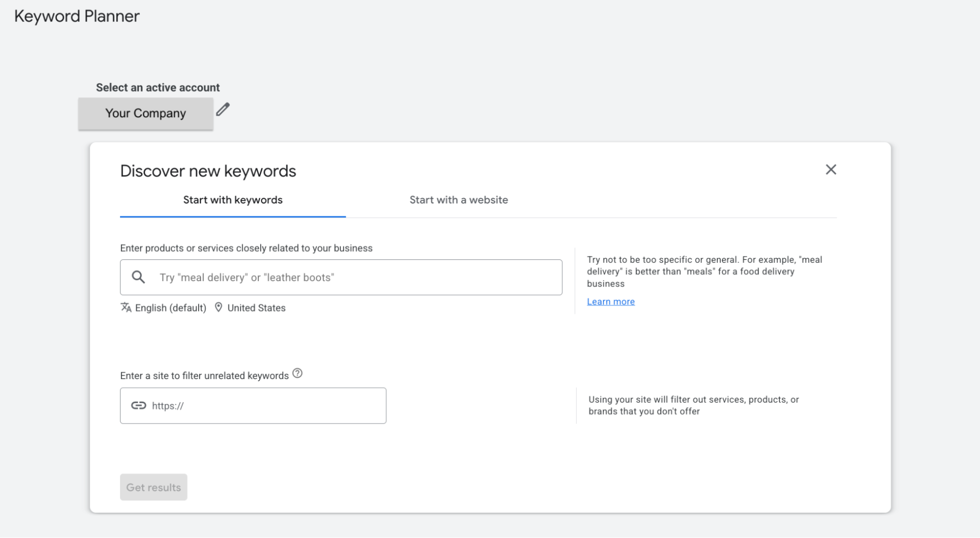Open help tooltip beside site filter label
Screen dimensions: 980x538
point(297,374)
